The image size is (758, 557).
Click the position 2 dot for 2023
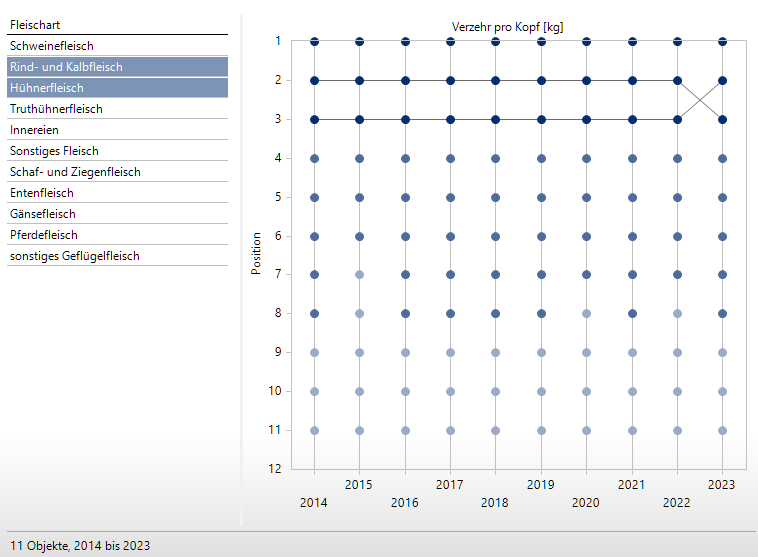(x=723, y=80)
